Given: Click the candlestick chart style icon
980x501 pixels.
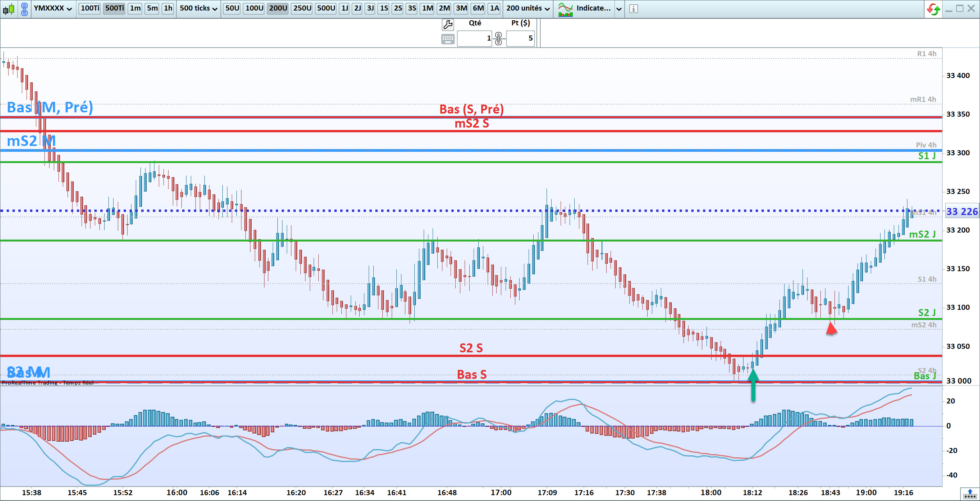Looking at the screenshot, I should point(9,9).
